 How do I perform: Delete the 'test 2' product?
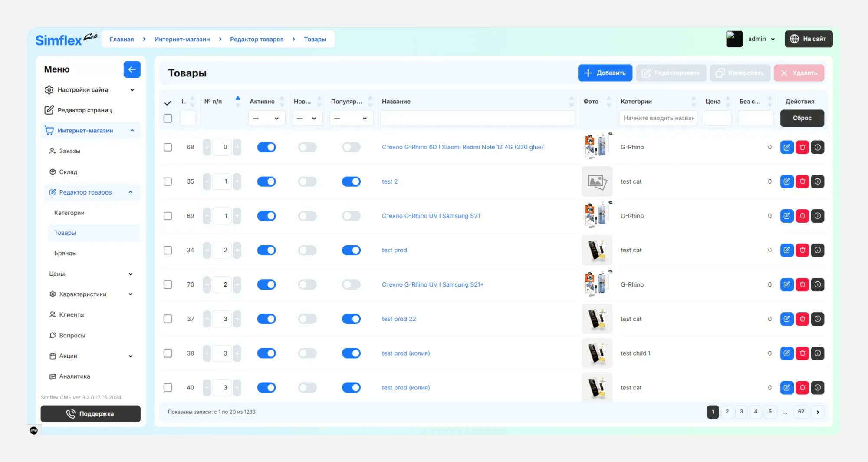[802, 181]
